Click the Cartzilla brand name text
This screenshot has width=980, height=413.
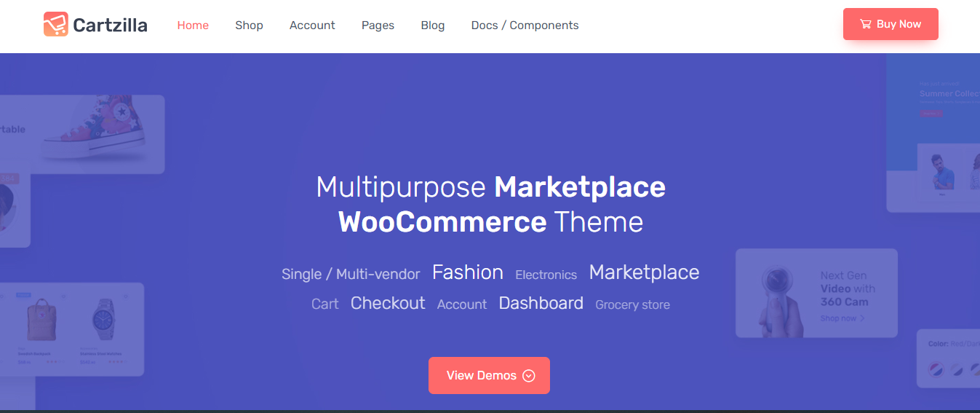(x=111, y=25)
